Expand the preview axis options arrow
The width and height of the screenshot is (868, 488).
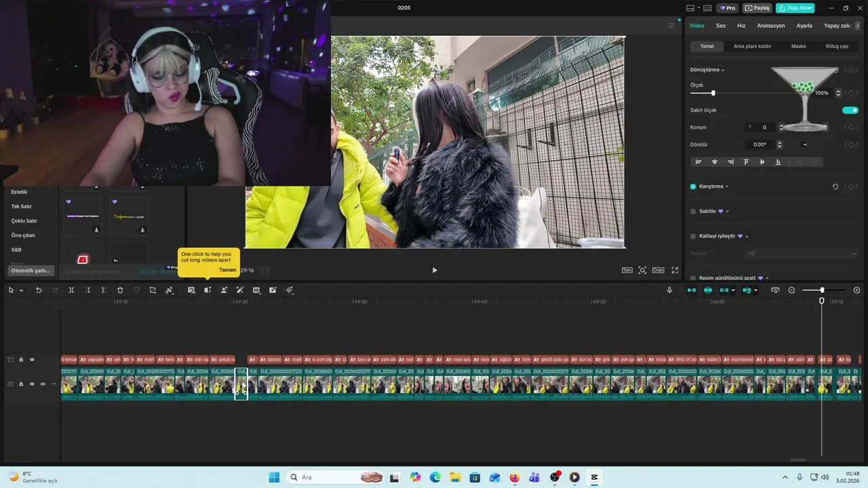point(755,291)
